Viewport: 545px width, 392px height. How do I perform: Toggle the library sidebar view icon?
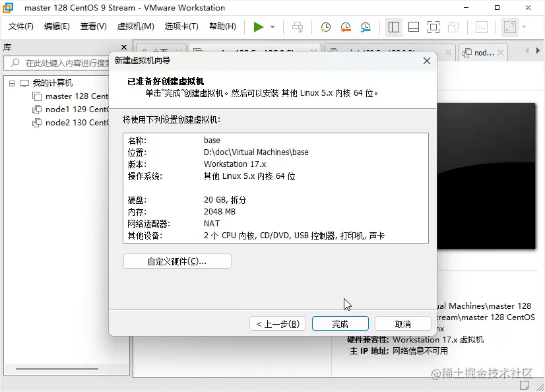pyautogui.click(x=394, y=27)
